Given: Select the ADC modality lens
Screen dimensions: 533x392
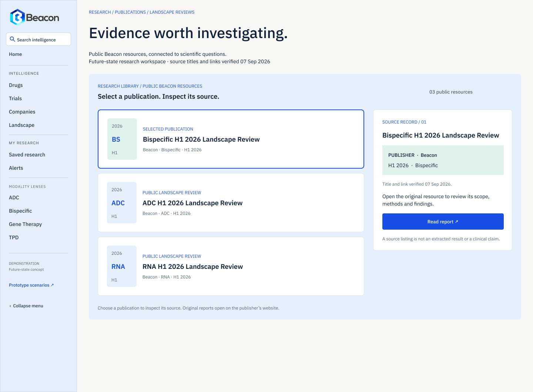Looking at the screenshot, I should (x=14, y=197).
